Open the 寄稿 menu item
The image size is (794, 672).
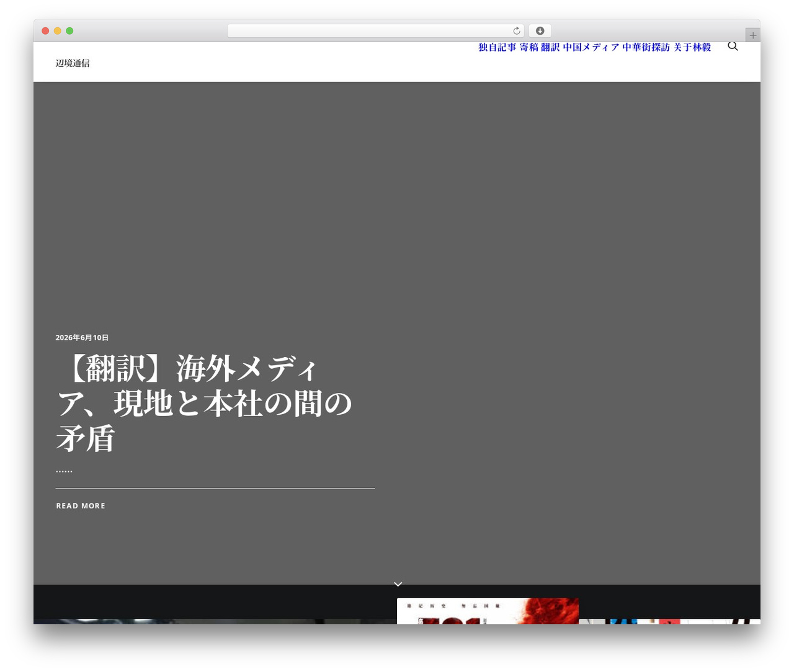point(529,47)
